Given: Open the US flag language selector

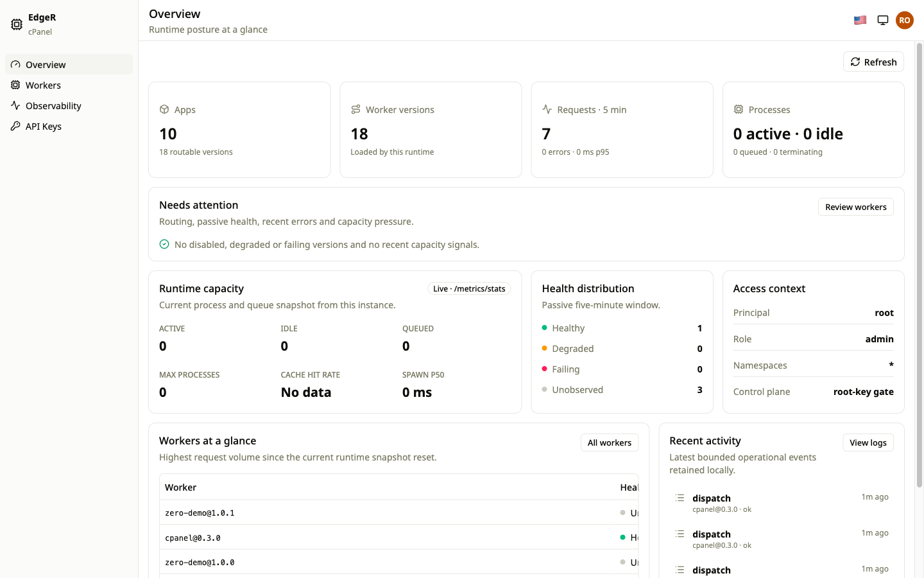Looking at the screenshot, I should (860, 20).
